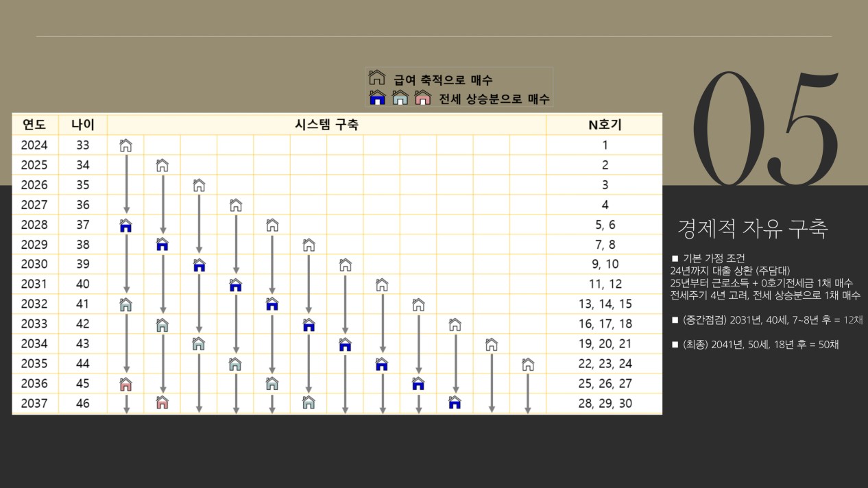Image resolution: width=868 pixels, height=488 pixels.
Task: Click the white house in the 2033 row
Action: click(x=455, y=324)
